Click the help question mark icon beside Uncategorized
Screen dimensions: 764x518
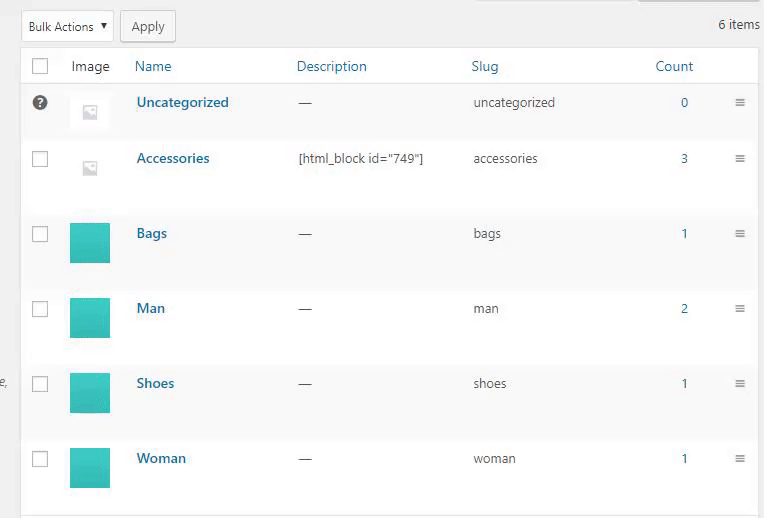[40, 102]
